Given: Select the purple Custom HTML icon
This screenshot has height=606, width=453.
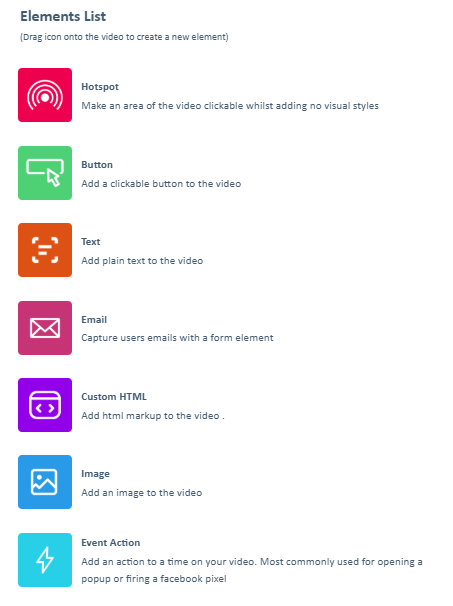Looking at the screenshot, I should tap(45, 405).
